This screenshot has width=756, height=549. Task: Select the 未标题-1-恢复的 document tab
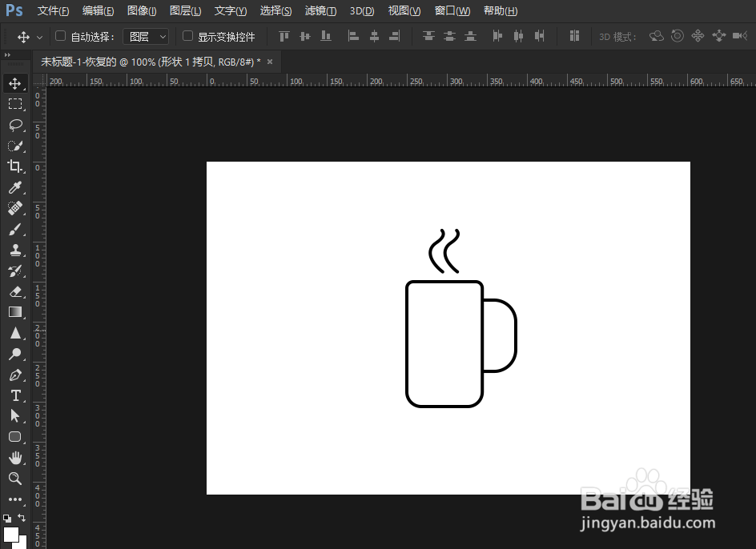click(x=151, y=62)
